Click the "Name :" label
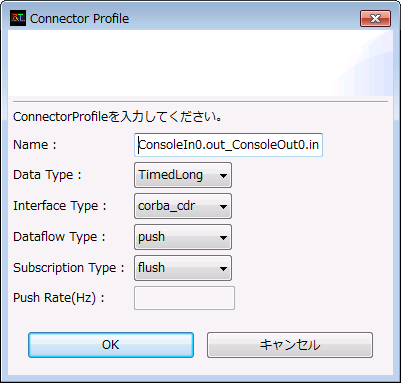The image size is (401, 383). [x=35, y=145]
